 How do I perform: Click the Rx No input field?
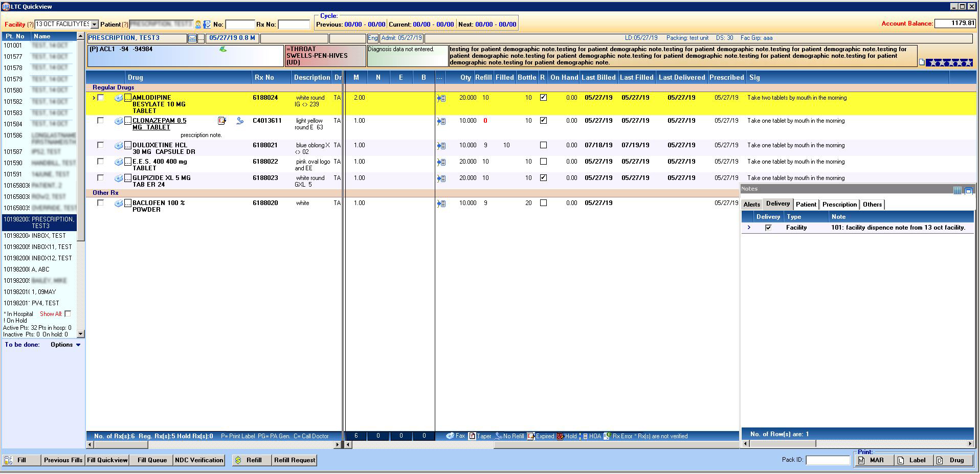coord(294,25)
